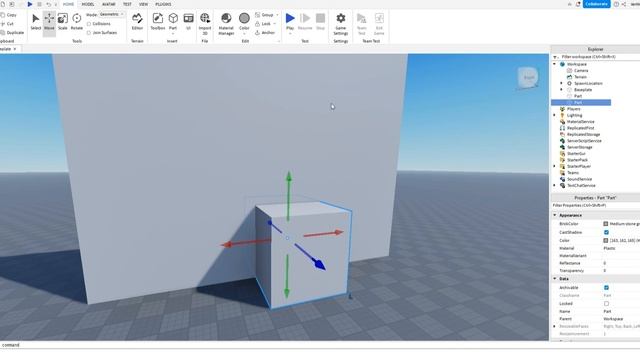Viewport: 640px width, 360px height.
Task: Click the quick-access Undo arrow
Action: click(x=49, y=4)
